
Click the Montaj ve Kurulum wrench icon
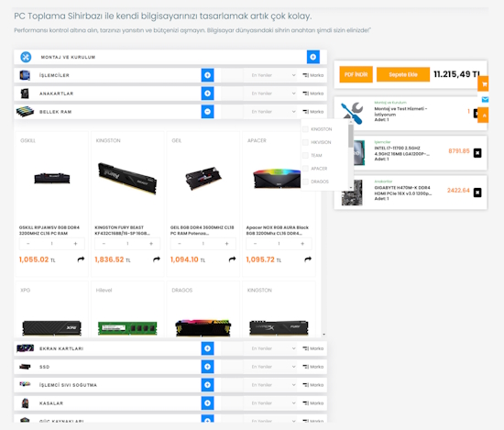click(26, 57)
